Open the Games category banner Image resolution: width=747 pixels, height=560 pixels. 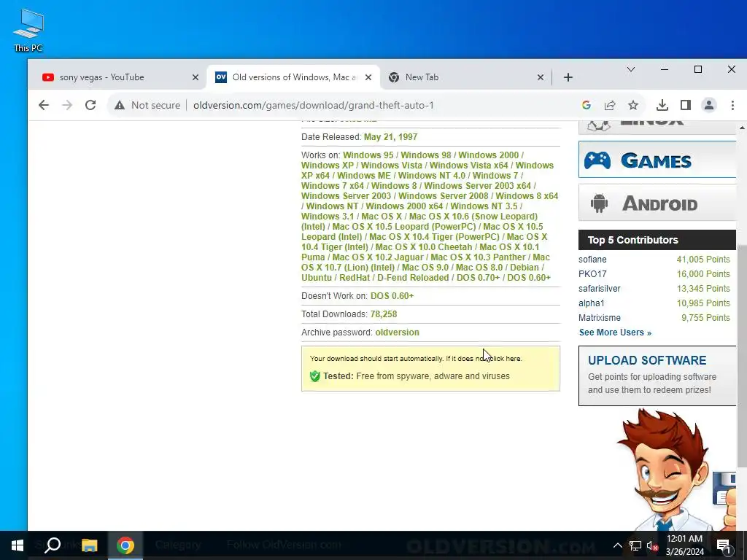[657, 160]
